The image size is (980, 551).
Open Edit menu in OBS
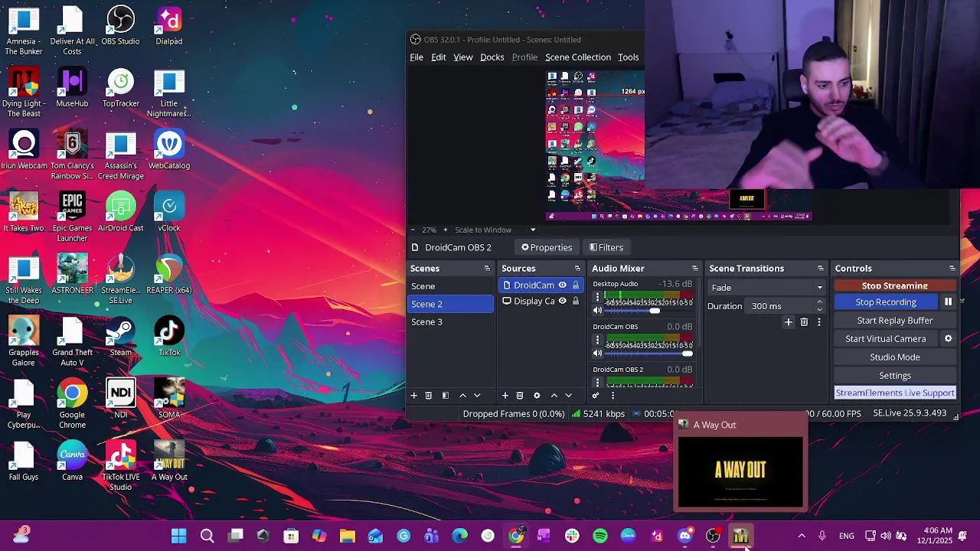439,57
